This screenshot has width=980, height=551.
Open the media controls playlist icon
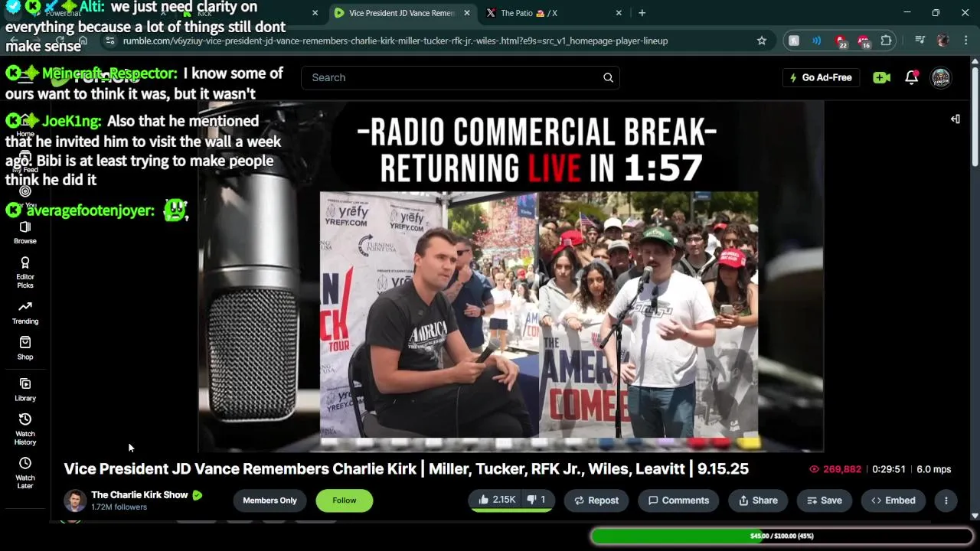[x=920, y=41]
